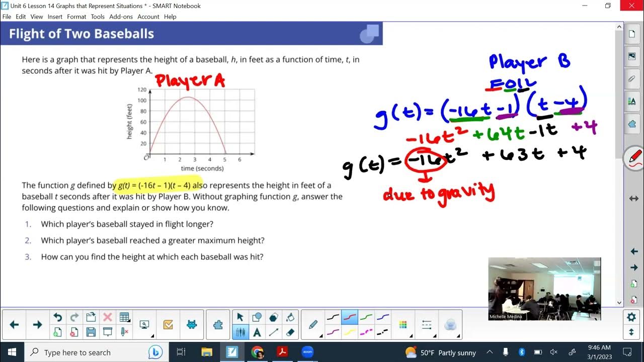This screenshot has height=362, width=644.
Task: Open the line style dropdown
Action: pos(427,325)
